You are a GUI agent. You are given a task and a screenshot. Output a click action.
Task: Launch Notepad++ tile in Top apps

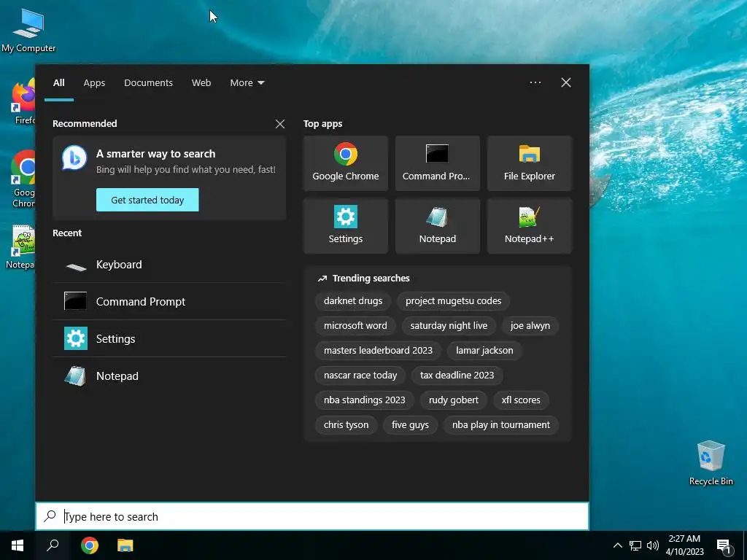pyautogui.click(x=530, y=226)
